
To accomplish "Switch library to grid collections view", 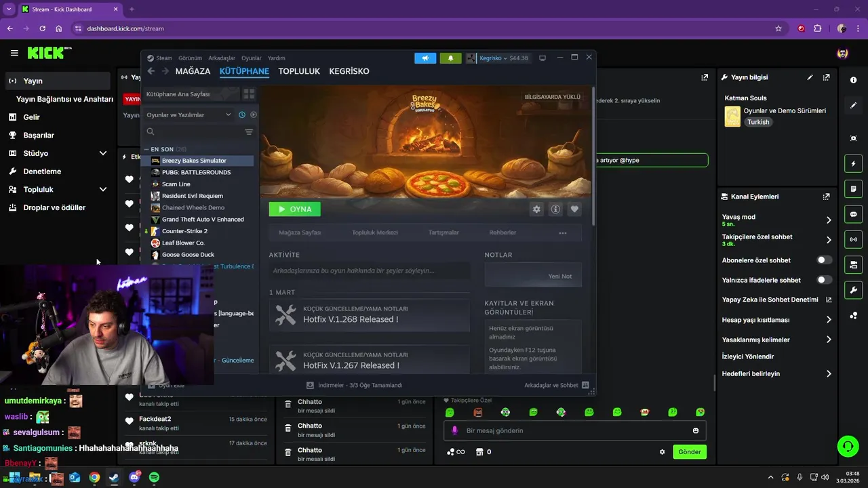I will (249, 94).
